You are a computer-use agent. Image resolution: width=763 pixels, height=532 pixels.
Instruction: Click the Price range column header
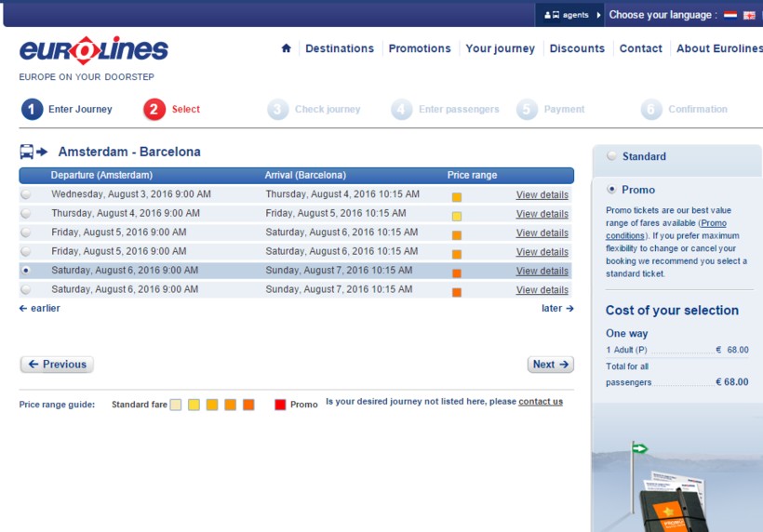pos(472,175)
